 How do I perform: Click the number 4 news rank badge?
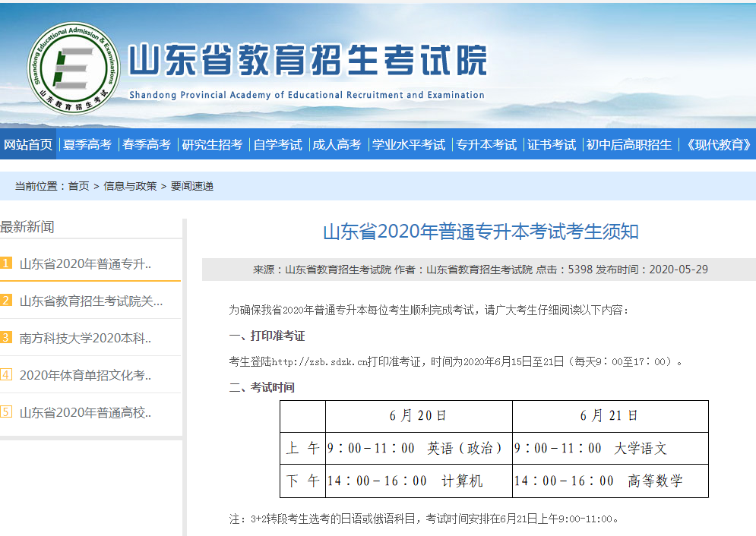6,374
